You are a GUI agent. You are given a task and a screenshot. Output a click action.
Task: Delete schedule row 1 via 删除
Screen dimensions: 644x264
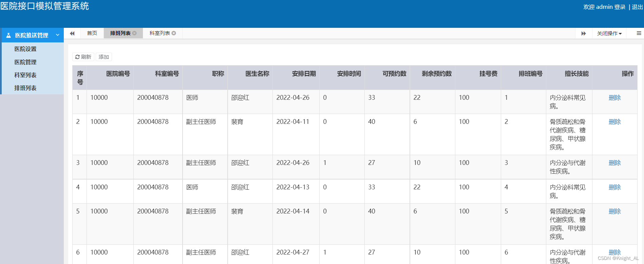[x=615, y=98]
